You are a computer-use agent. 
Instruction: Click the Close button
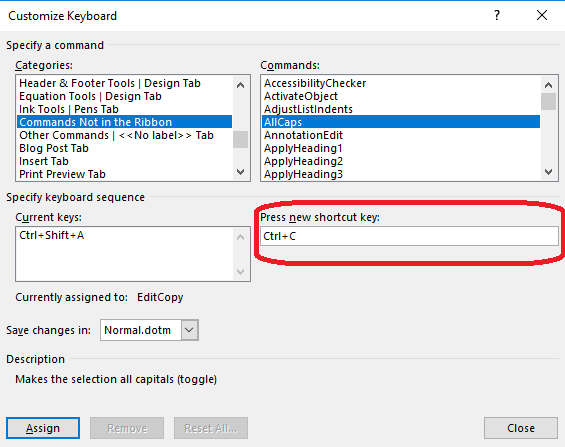pyautogui.click(x=521, y=428)
